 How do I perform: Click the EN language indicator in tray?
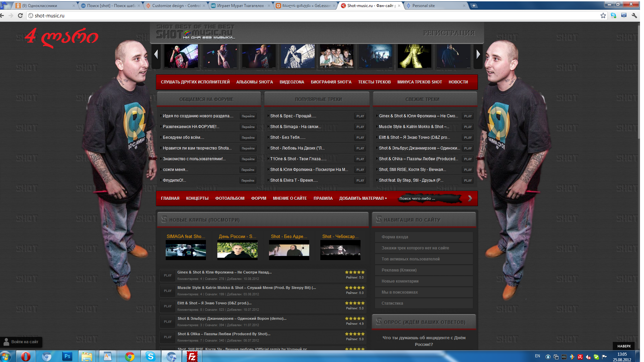[x=537, y=356]
